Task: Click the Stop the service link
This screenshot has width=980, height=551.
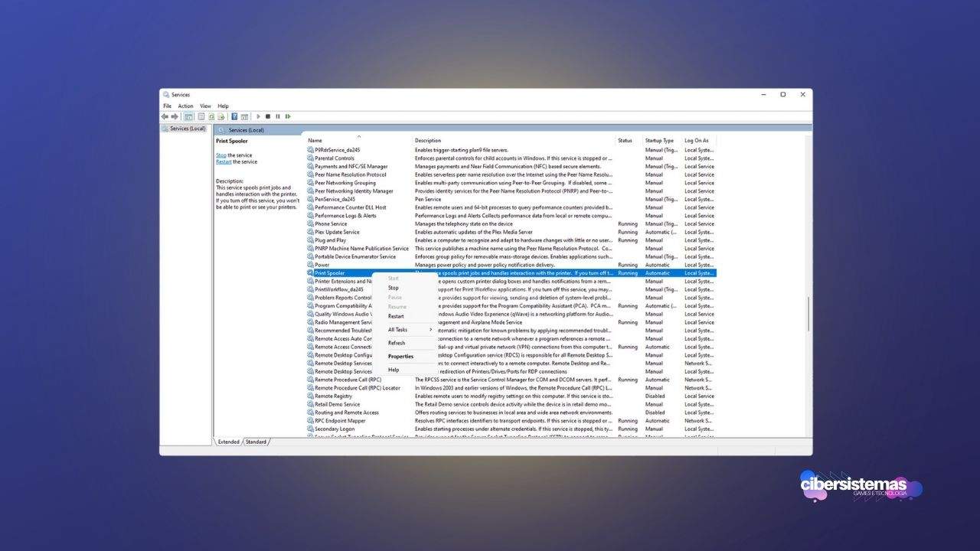Action: click(220, 155)
